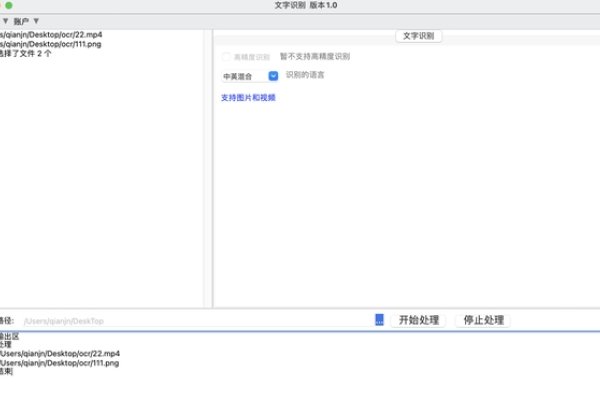The image size is (600, 400).
Task: Click the 输出区 heading in output log
Action: point(9,336)
